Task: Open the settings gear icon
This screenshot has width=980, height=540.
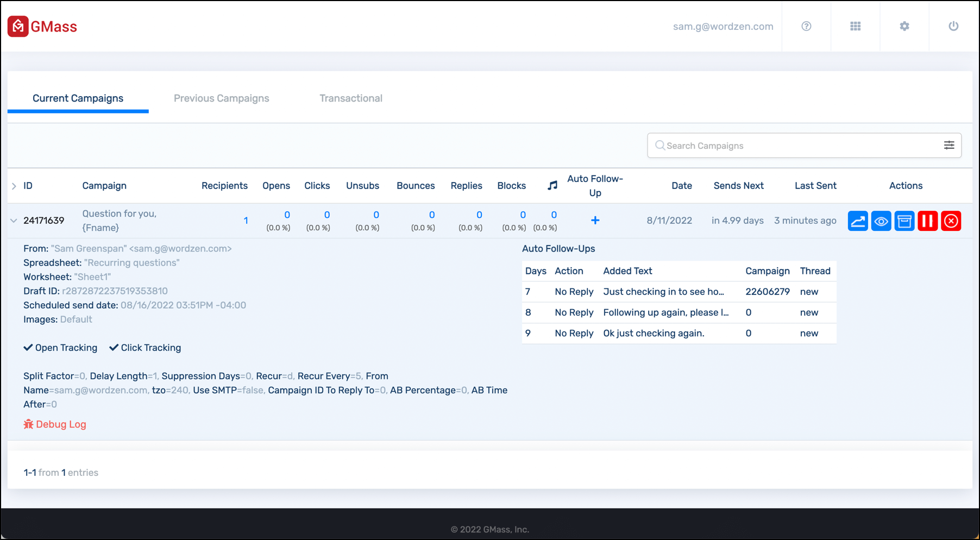Action: coord(904,26)
